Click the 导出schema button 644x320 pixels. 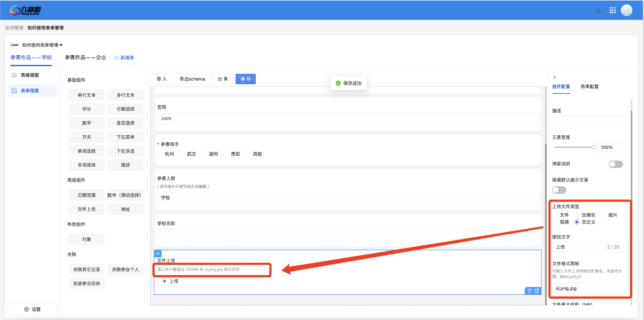(193, 79)
